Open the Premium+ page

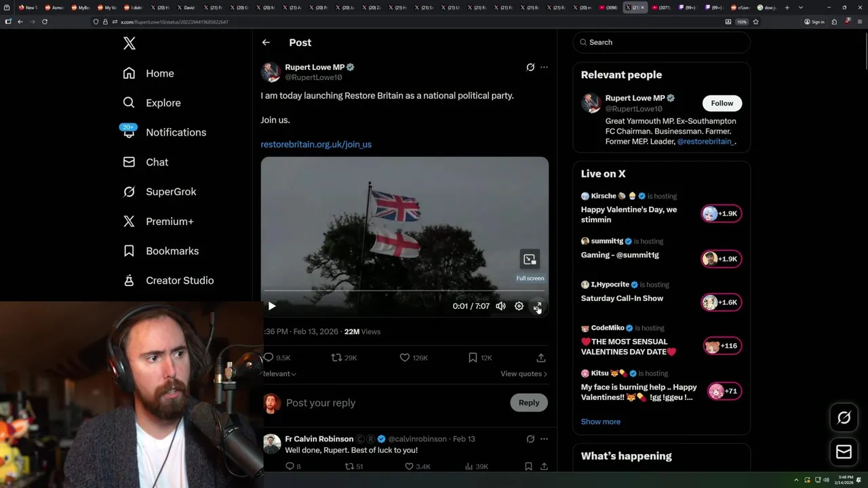159,222
